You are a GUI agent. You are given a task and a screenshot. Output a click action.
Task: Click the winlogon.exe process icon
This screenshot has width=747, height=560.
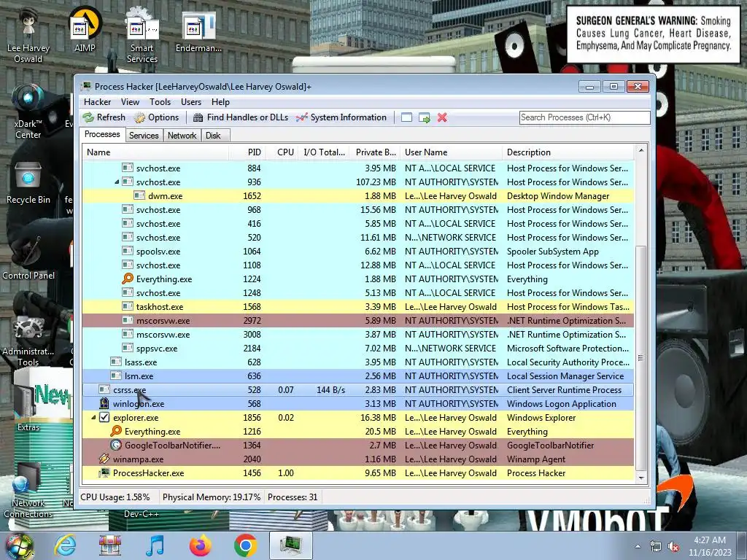(104, 403)
